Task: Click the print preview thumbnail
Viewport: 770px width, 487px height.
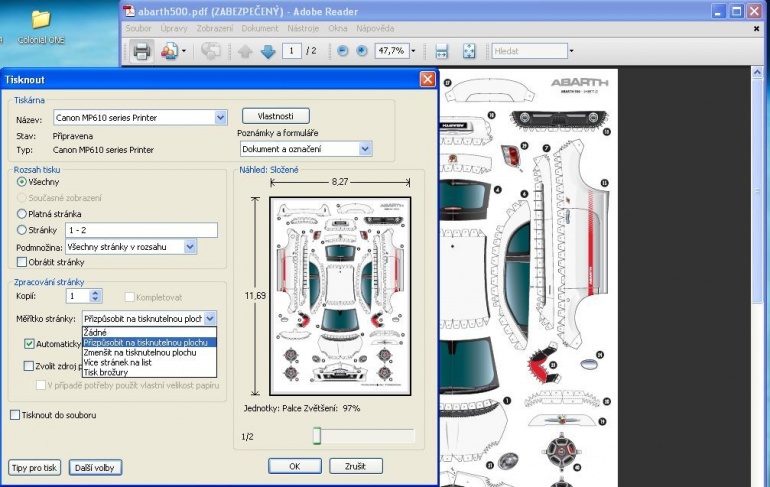Action: 340,296
